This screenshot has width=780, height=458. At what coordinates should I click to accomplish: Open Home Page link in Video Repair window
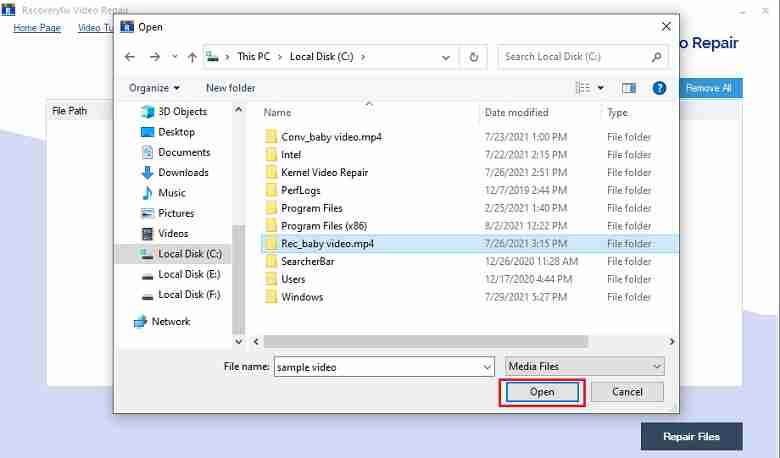37,28
